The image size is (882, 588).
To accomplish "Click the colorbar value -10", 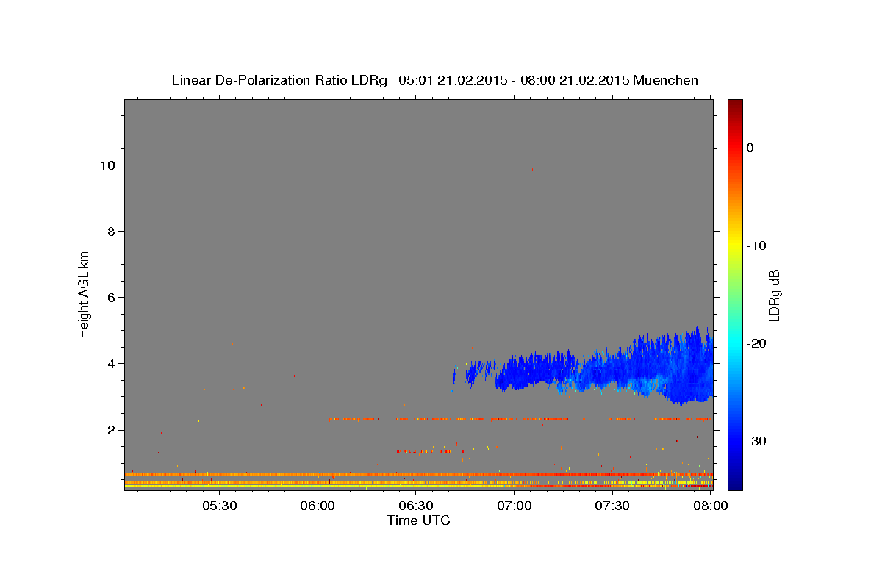I will pos(756,245).
